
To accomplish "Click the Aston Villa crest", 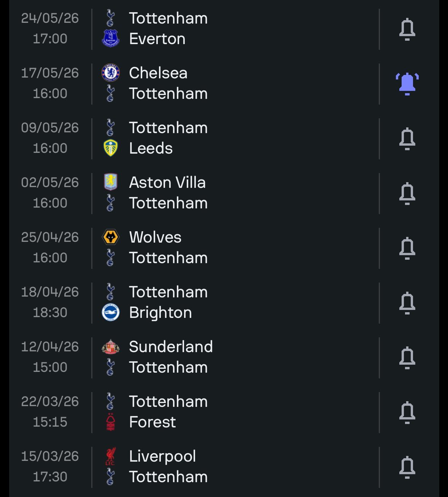I will click(111, 183).
